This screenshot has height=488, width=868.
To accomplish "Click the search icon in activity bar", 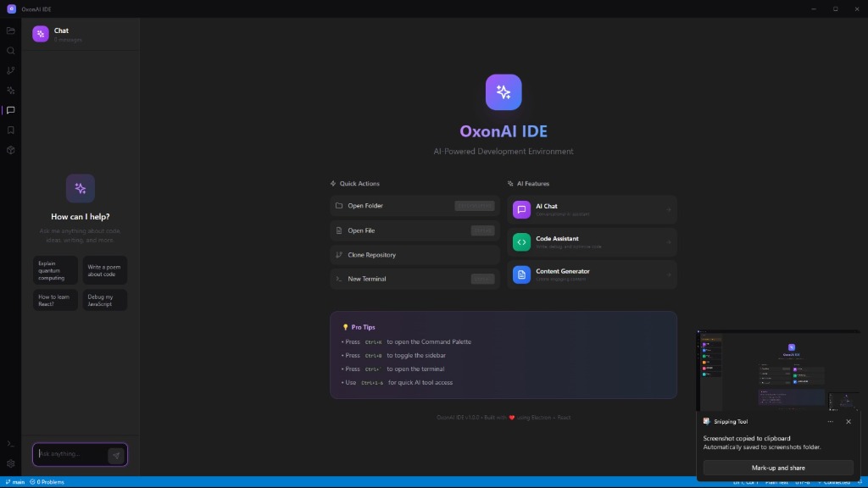I will click(11, 51).
